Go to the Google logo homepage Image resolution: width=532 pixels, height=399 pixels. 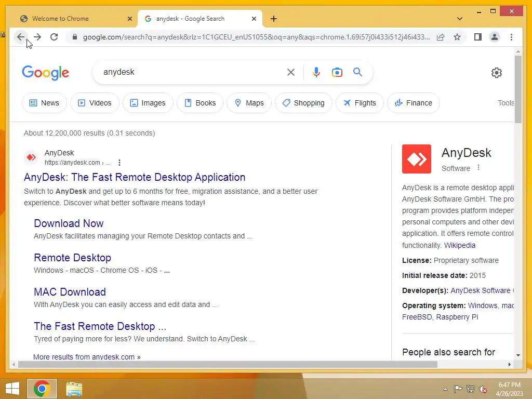(46, 73)
